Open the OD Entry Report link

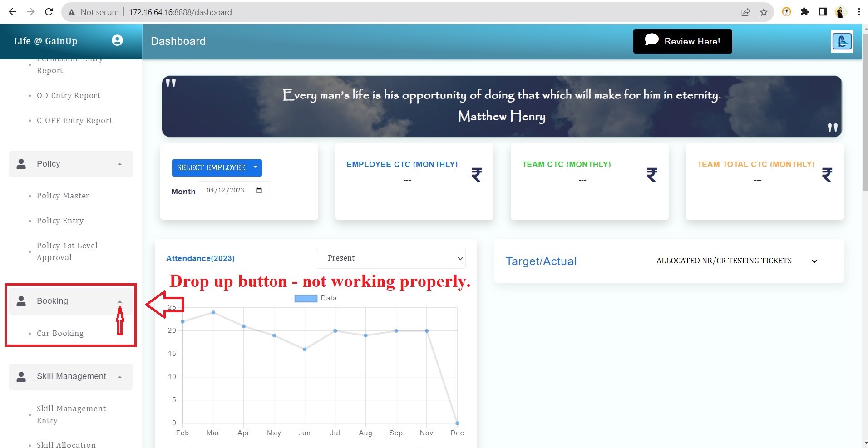[x=68, y=95]
